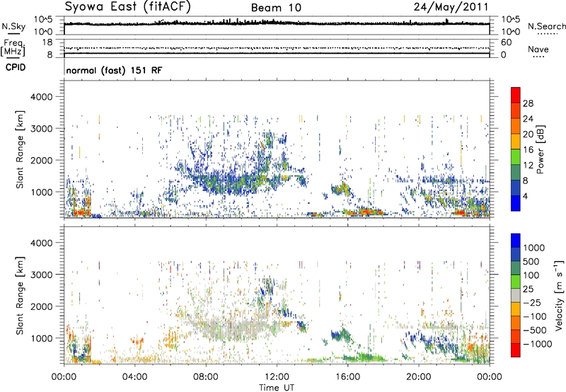Select the gray -25 to 25 Velocity colorbar segment

[x=516, y=295]
